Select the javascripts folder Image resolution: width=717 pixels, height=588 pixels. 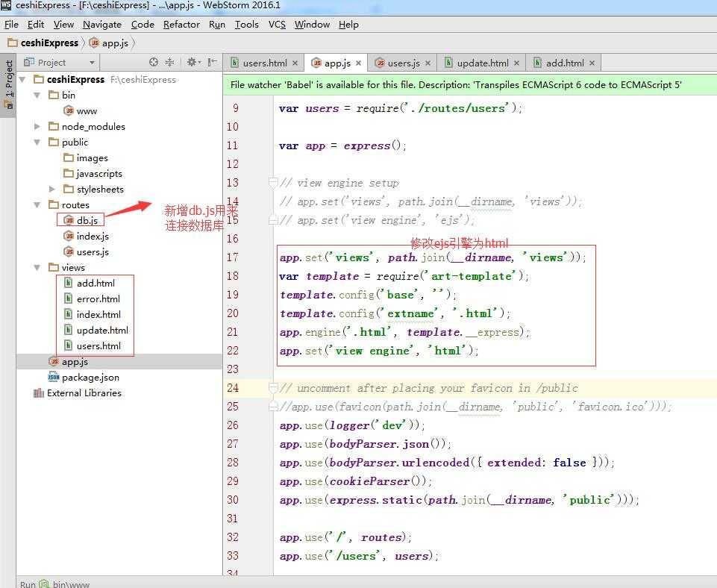(93, 173)
